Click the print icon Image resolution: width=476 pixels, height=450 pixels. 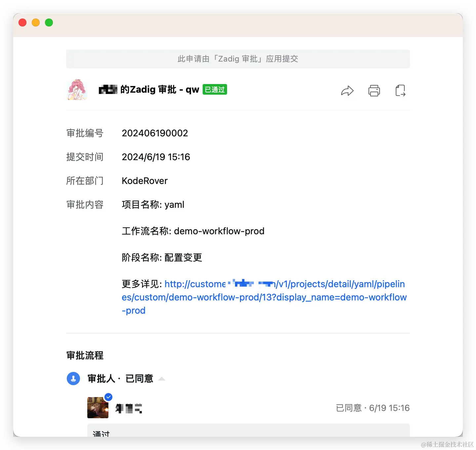tap(374, 90)
